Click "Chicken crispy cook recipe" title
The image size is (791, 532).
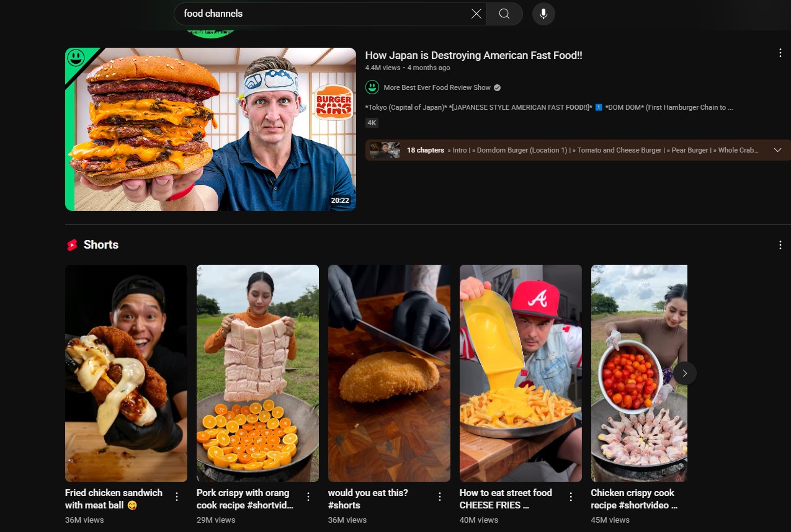point(634,499)
